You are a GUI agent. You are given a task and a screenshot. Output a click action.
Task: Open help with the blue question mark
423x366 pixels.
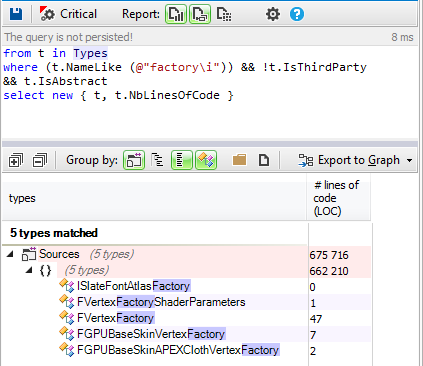click(x=297, y=14)
